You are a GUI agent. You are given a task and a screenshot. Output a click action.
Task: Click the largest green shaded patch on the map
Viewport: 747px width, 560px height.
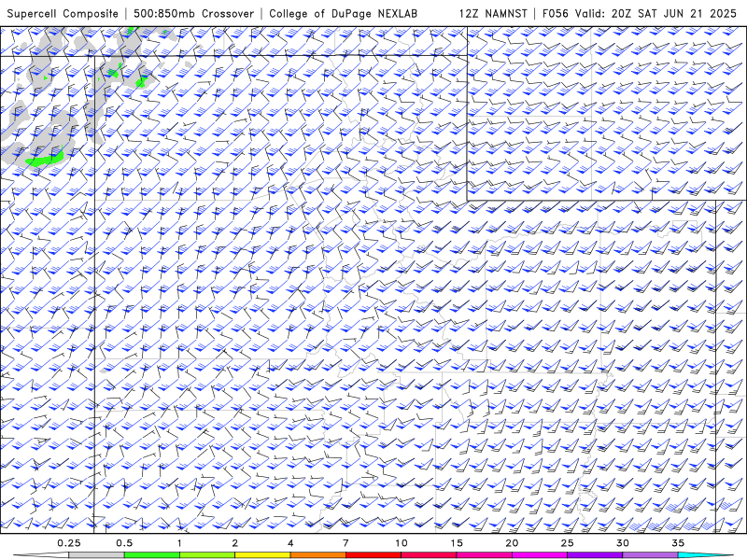44,159
